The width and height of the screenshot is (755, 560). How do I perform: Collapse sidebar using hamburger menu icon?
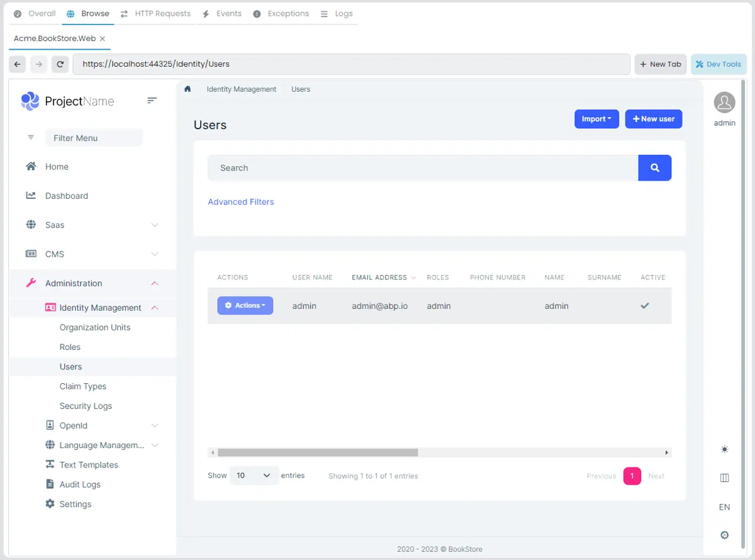[x=152, y=100]
